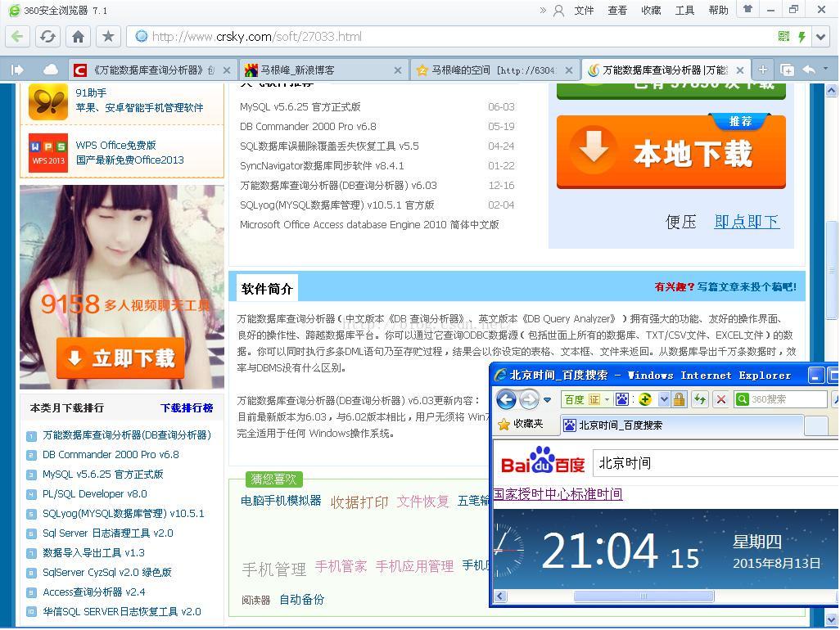Expand the IE address bar dropdown

click(x=664, y=399)
